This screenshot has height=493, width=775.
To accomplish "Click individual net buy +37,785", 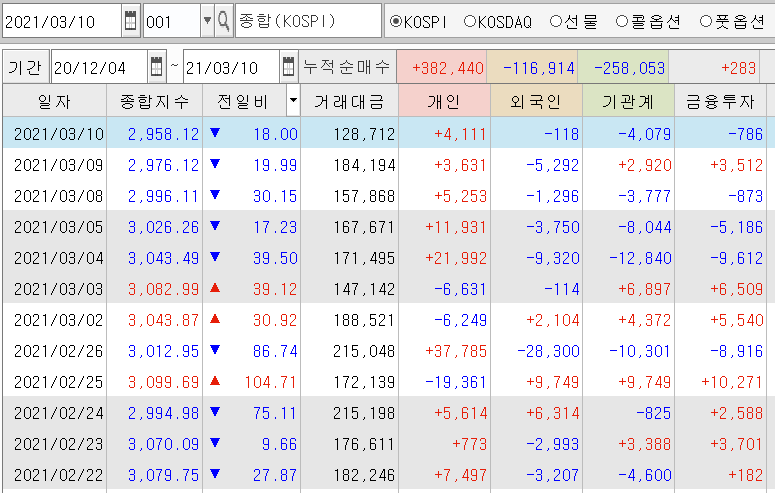I will pyautogui.click(x=456, y=352).
